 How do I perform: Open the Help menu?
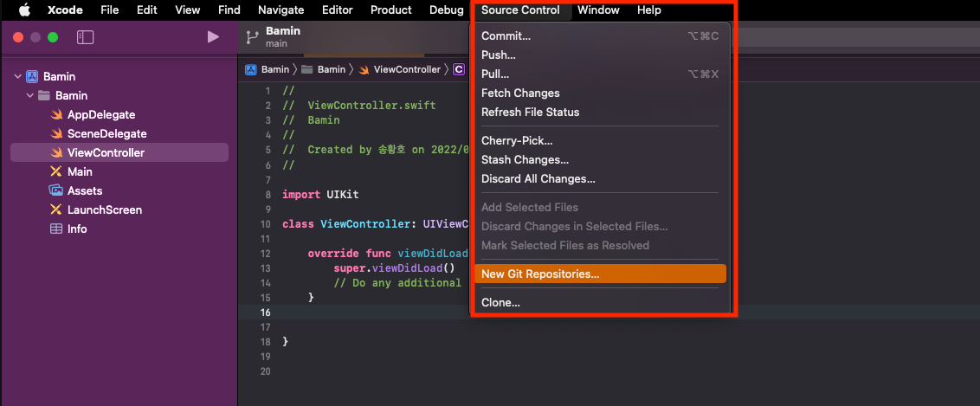pos(648,10)
